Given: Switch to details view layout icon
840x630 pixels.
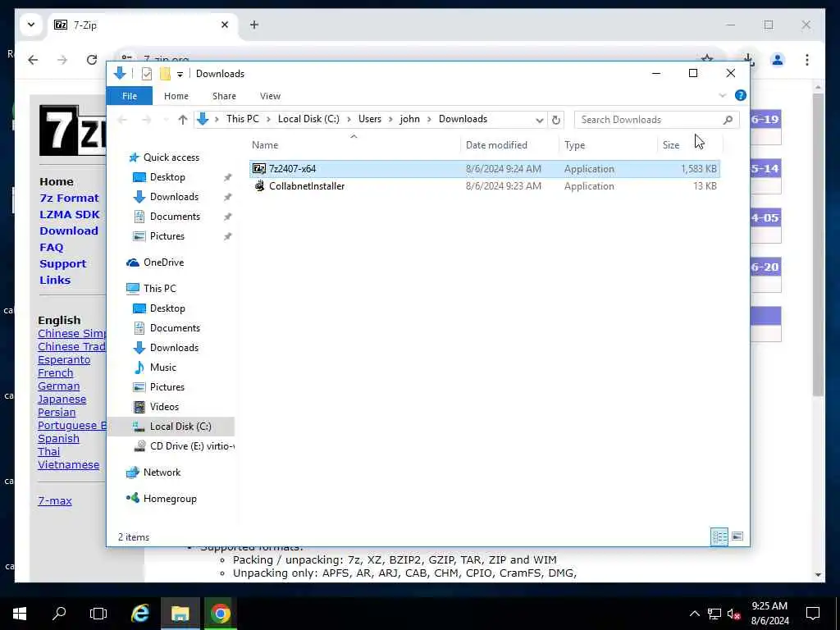Looking at the screenshot, I should coord(719,536).
